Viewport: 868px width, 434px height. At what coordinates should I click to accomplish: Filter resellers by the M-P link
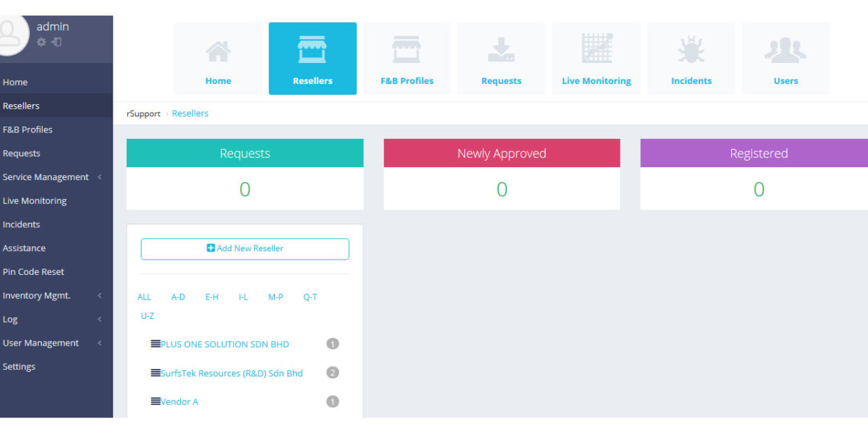[x=276, y=297]
